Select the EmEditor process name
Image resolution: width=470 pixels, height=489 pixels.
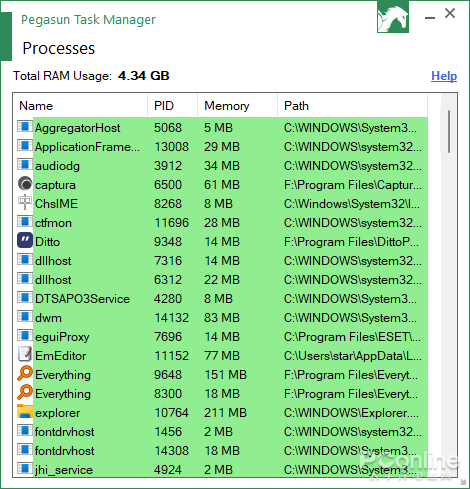coord(61,356)
